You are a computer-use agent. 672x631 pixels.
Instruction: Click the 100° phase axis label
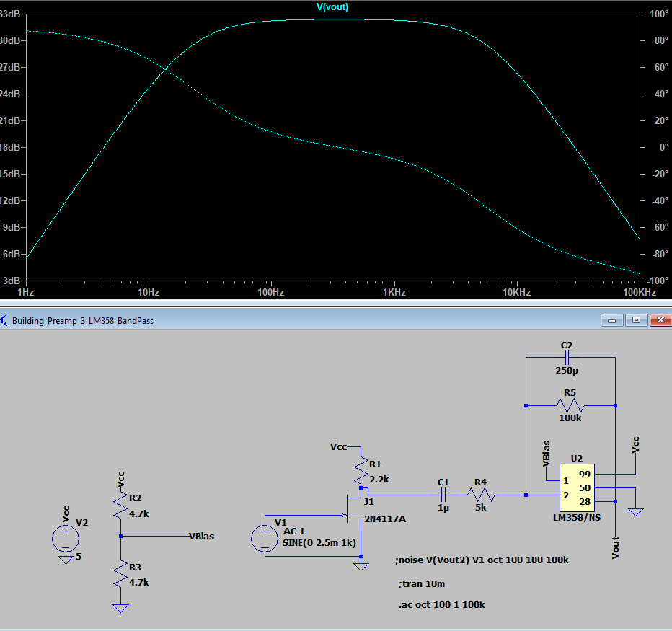[659, 14]
